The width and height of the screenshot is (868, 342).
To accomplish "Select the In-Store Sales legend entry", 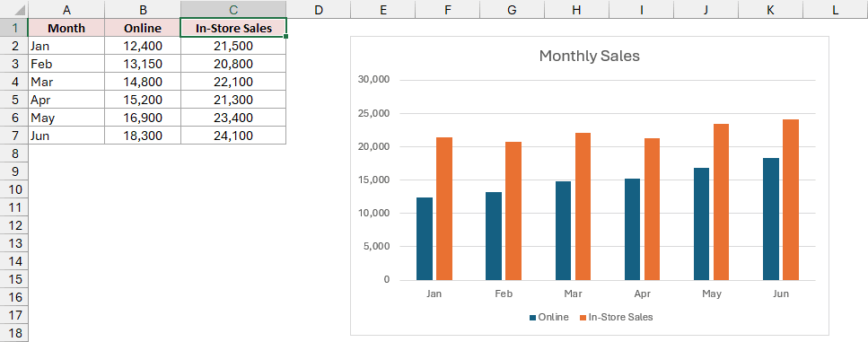I will pos(616,318).
